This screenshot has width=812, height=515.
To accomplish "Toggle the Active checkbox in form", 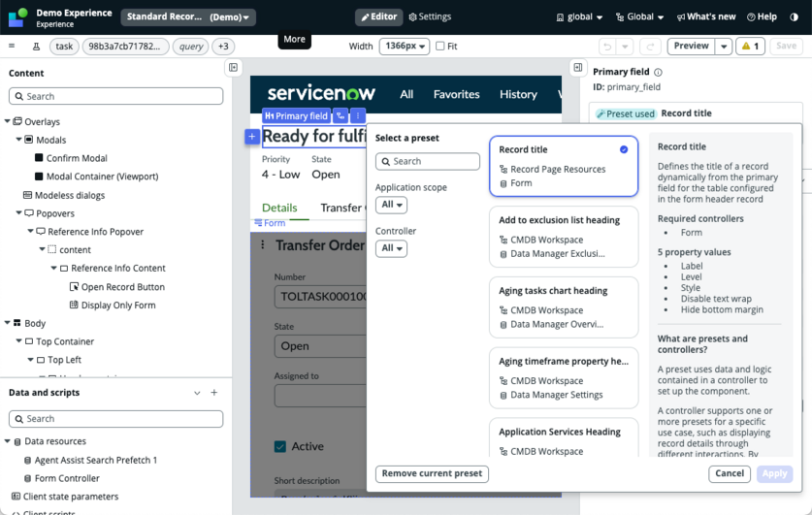I will click(280, 447).
